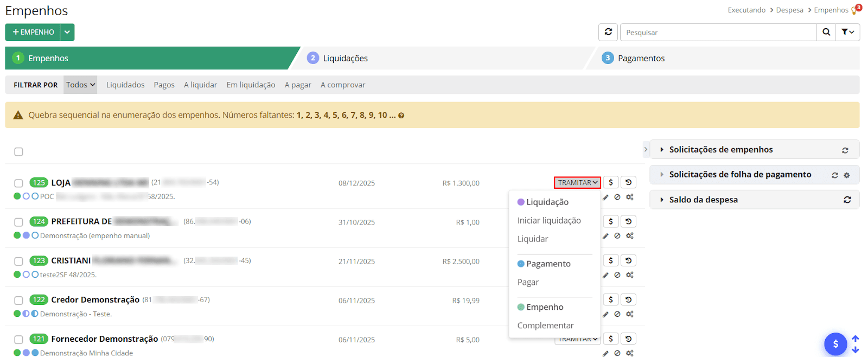Choose Iniciar liquidação from the Tramitar menu

coord(549,220)
